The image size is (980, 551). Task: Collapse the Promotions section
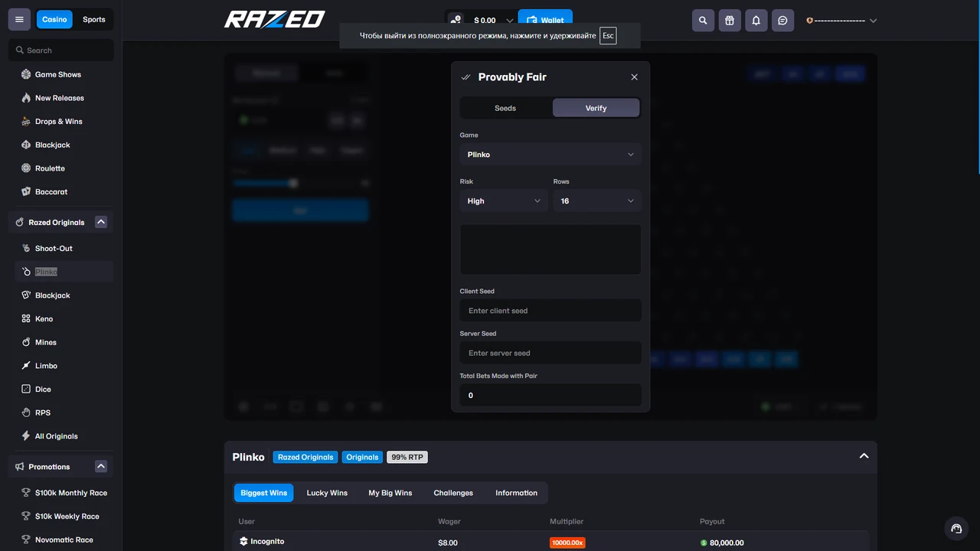(100, 467)
